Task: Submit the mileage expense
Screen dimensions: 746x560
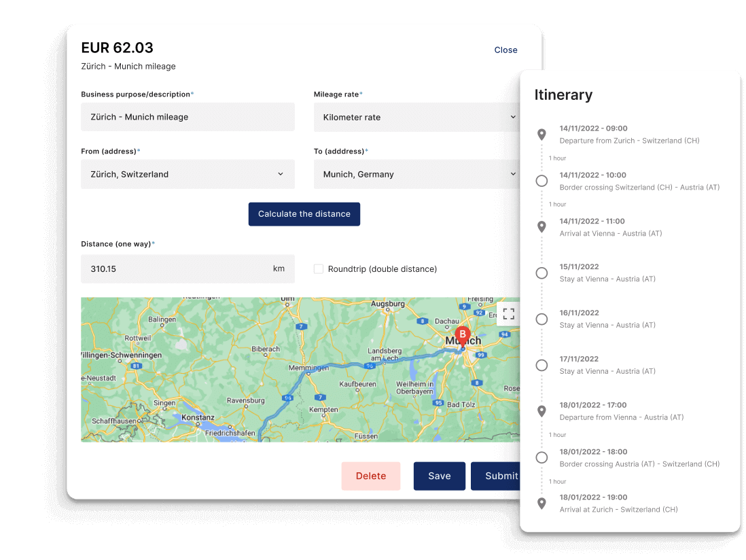Action: pyautogui.click(x=496, y=476)
